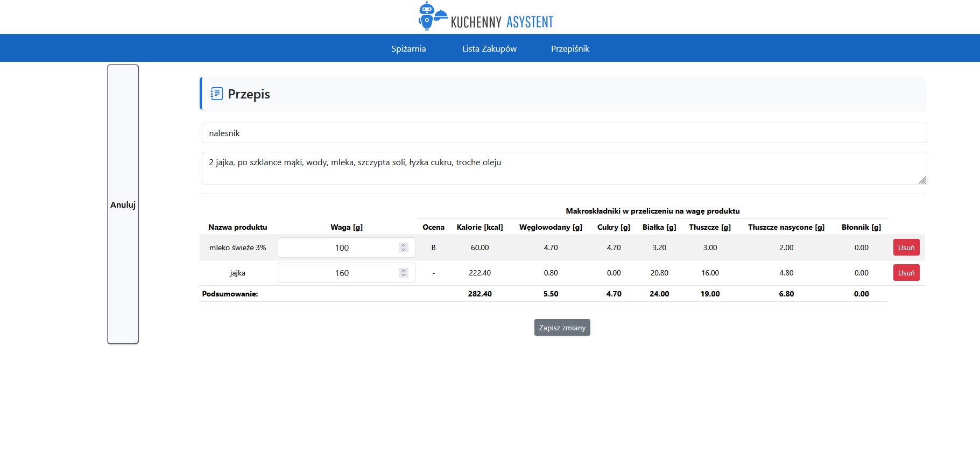Click the total carbohydrates 5.50
The width and height of the screenshot is (980, 467).
point(551,294)
